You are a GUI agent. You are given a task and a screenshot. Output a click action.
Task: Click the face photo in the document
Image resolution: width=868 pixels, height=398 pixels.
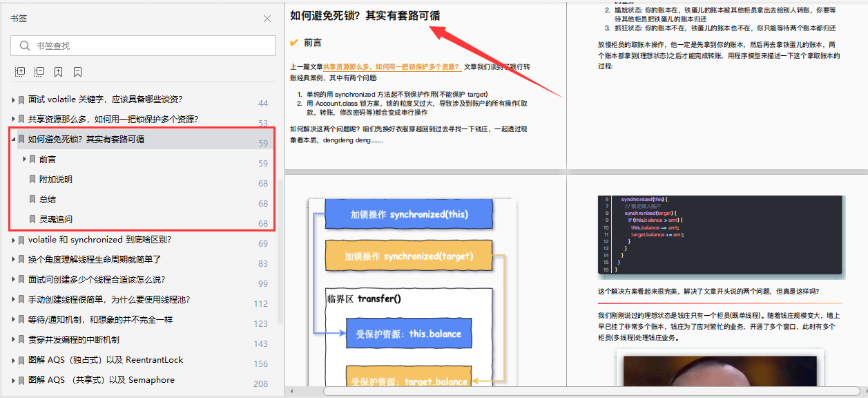pyautogui.click(x=720, y=370)
